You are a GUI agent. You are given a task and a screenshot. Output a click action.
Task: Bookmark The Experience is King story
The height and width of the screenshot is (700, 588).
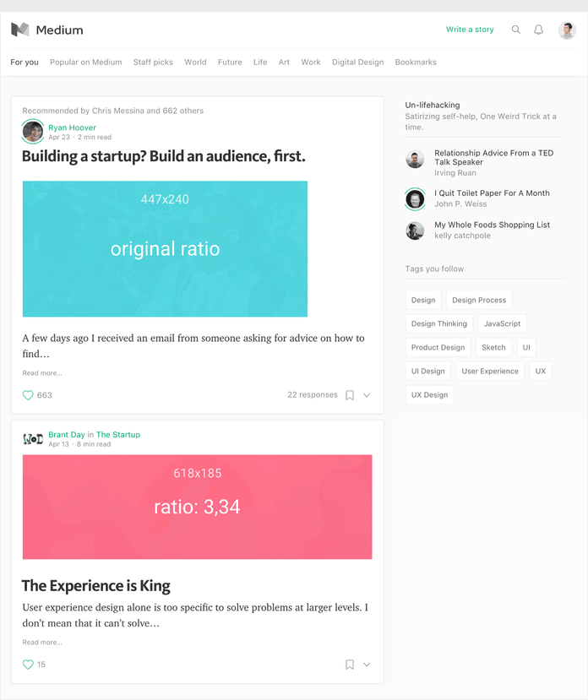pyautogui.click(x=350, y=665)
